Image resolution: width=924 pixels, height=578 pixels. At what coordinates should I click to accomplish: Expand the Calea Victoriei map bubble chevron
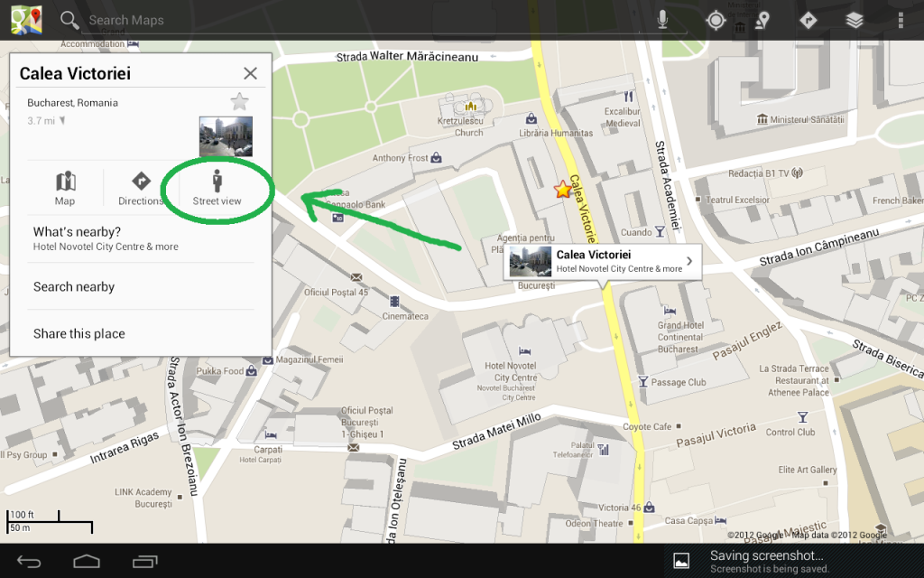click(x=689, y=261)
